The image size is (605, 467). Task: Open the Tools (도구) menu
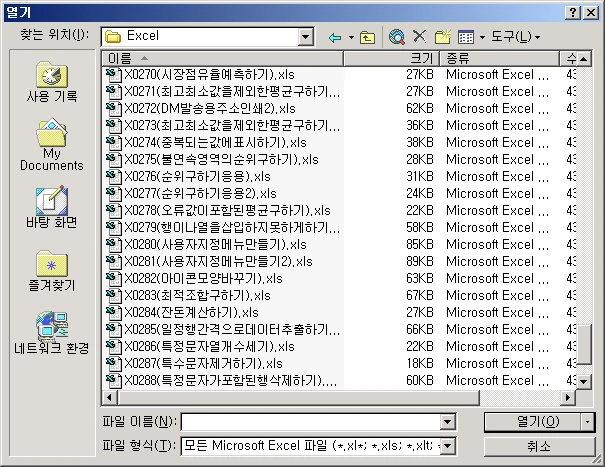(x=515, y=37)
